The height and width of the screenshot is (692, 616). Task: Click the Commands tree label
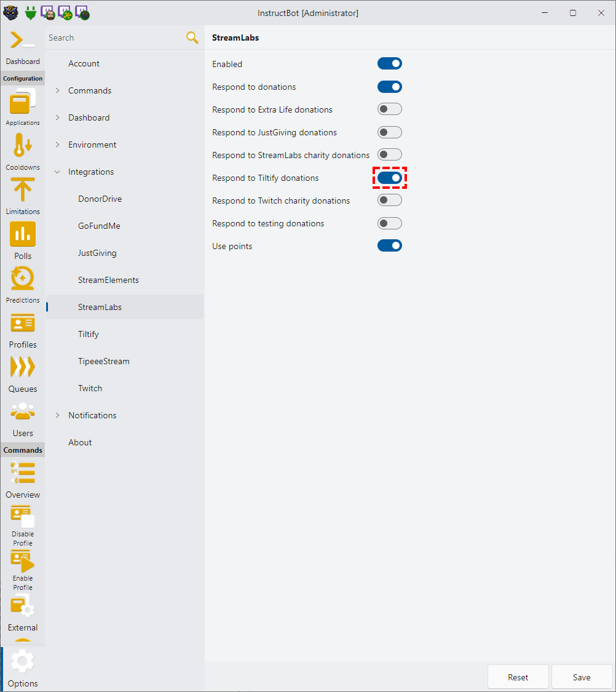(x=90, y=90)
